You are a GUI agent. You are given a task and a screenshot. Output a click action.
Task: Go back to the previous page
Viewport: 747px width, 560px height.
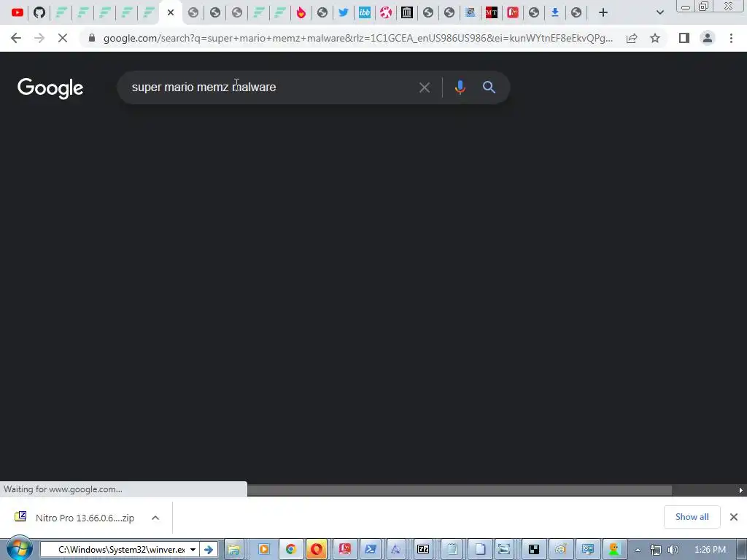pos(16,38)
